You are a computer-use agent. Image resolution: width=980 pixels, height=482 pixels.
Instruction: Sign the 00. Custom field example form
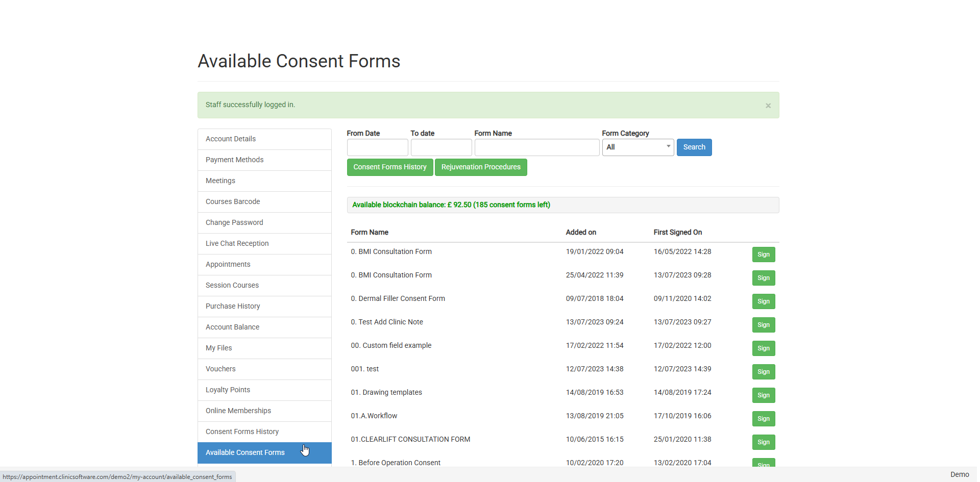[763, 348]
